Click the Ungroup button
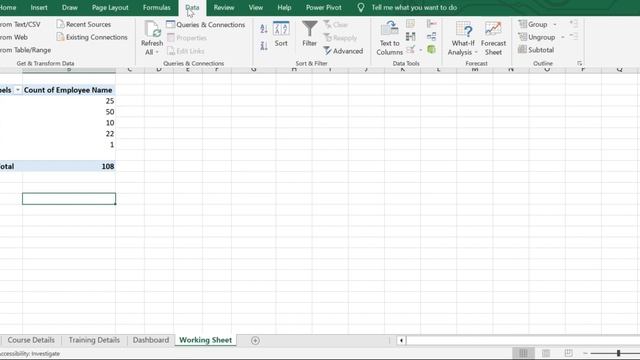This screenshot has height=360, width=640. coord(536,37)
